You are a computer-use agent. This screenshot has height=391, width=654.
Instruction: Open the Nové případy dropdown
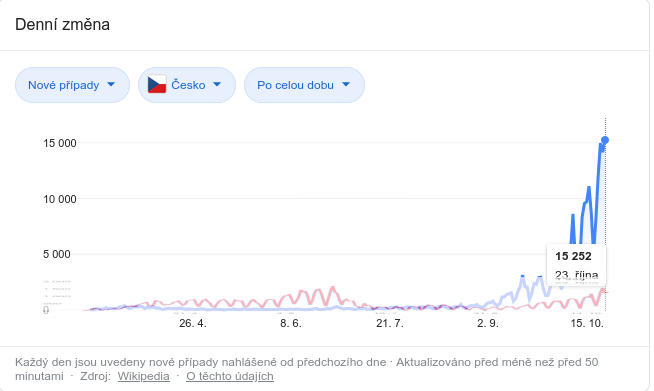tap(72, 85)
